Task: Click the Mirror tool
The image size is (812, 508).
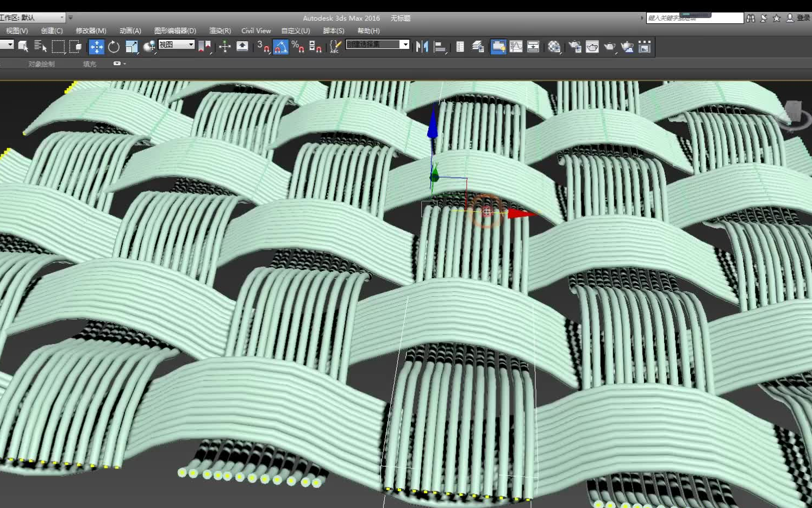Action: coord(422,47)
